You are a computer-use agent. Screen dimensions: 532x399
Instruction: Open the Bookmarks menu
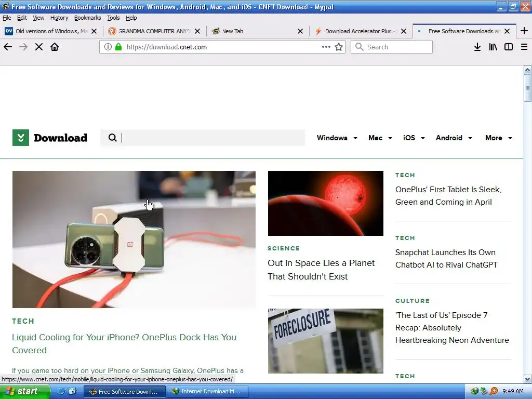coord(87,18)
